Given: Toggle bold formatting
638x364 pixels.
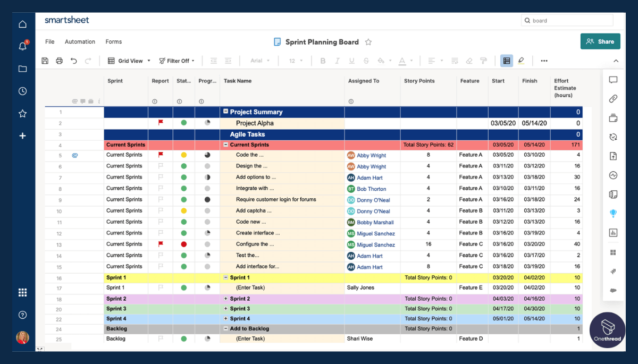Looking at the screenshot, I should click(x=323, y=61).
